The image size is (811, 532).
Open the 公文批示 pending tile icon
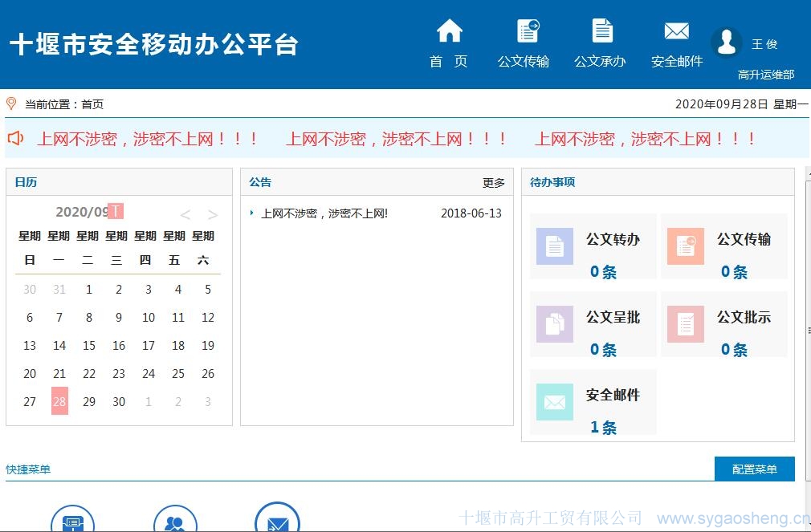point(685,324)
